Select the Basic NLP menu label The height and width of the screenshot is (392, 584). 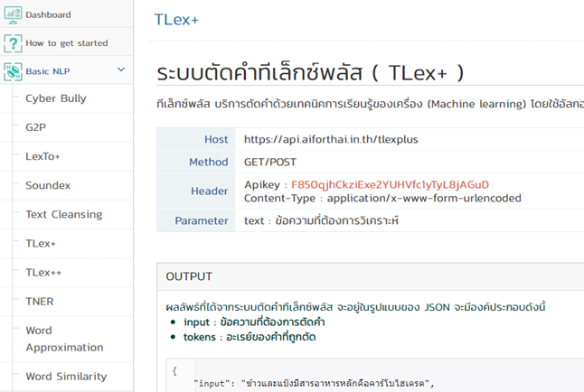[48, 71]
